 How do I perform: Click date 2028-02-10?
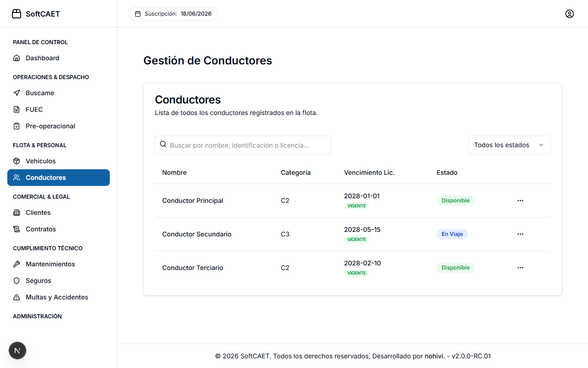pyautogui.click(x=362, y=263)
